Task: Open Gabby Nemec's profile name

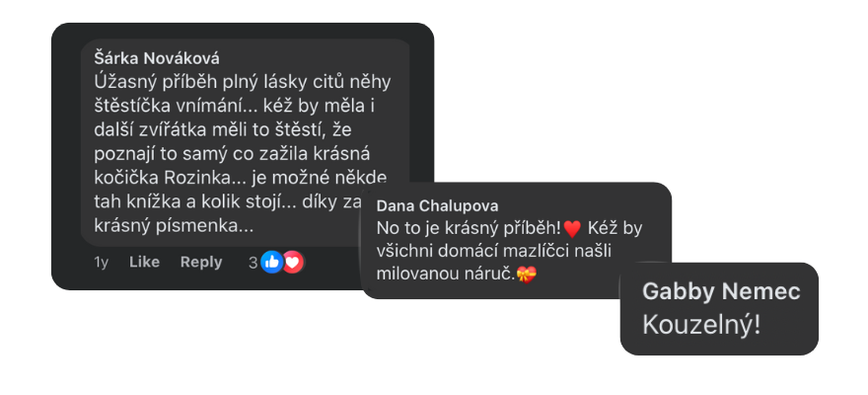Action: pyautogui.click(x=721, y=291)
